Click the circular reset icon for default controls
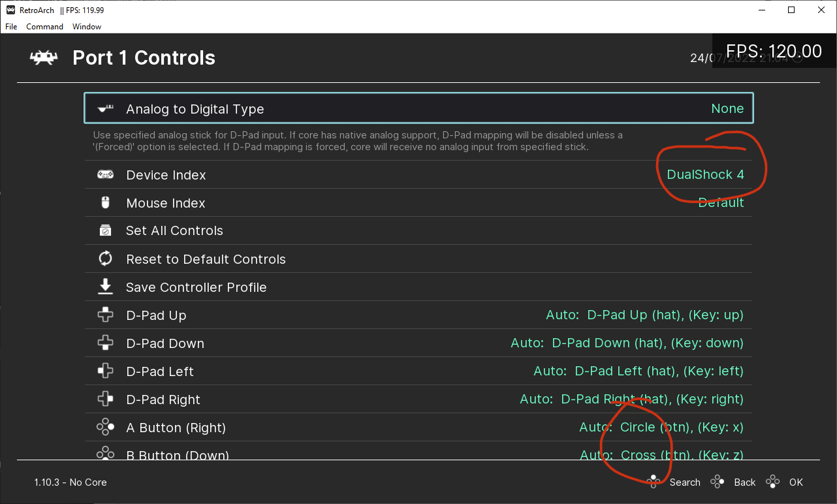 [106, 259]
